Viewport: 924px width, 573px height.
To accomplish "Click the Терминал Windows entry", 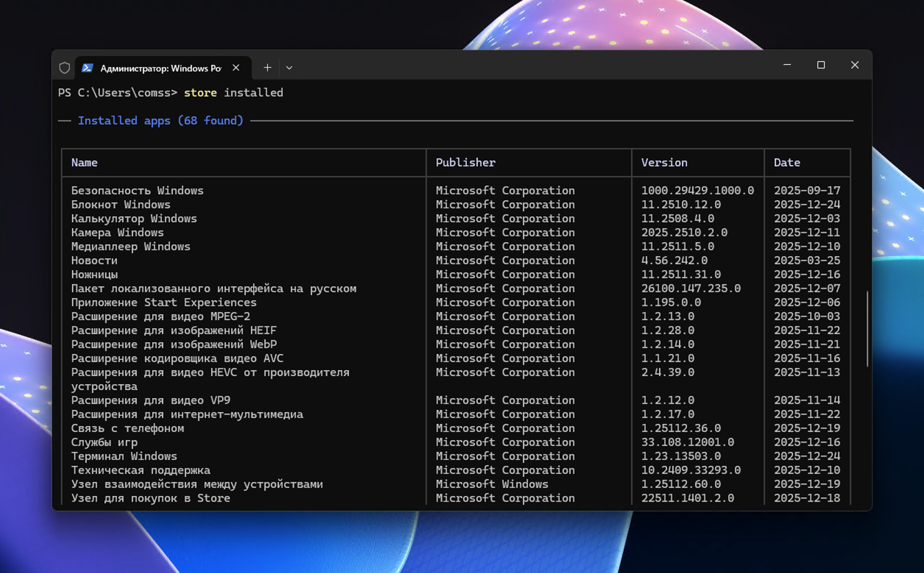I will [x=124, y=456].
